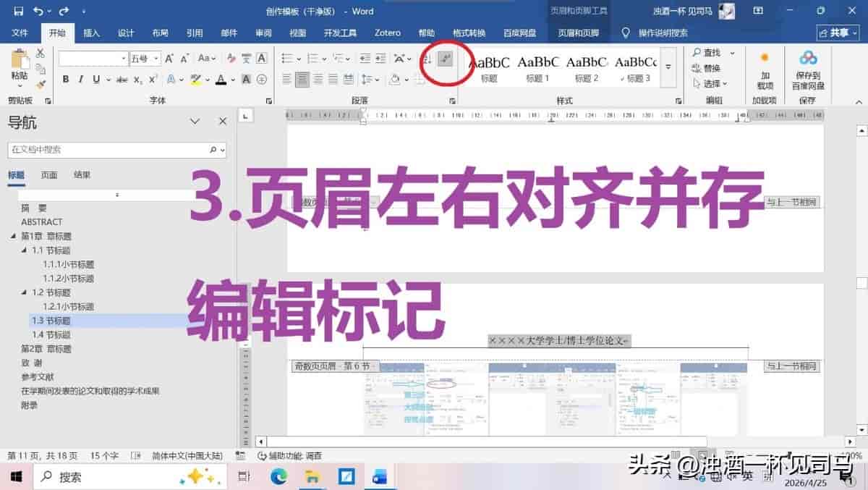Screen dimensions: 868x490
Task: Click the Clear Formatting eraser icon
Action: 231,59
